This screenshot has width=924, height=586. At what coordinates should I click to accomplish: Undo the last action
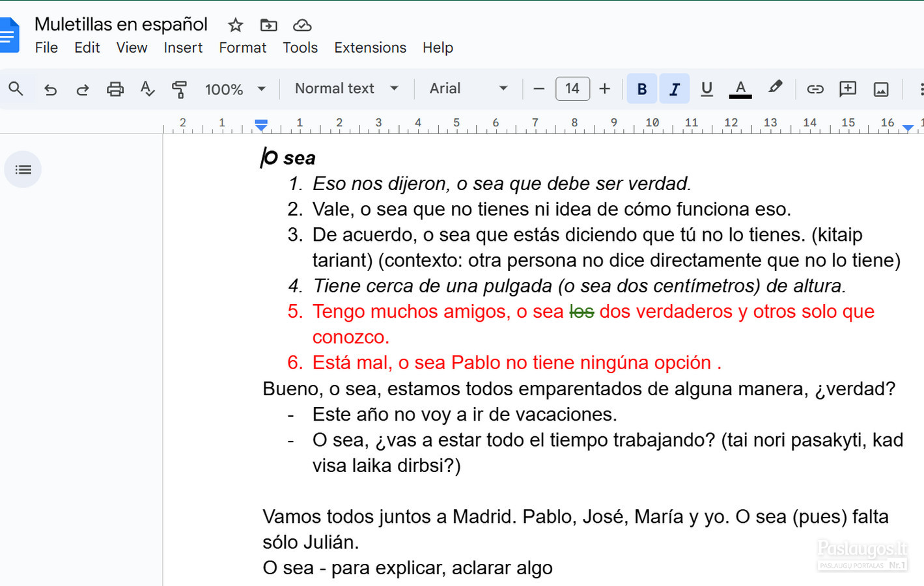tap(50, 89)
